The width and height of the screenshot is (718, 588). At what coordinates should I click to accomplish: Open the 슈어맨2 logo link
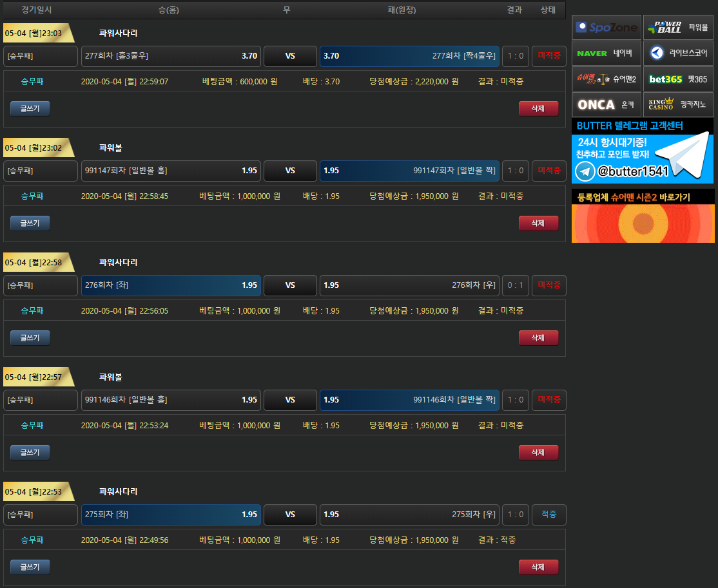tap(606, 79)
